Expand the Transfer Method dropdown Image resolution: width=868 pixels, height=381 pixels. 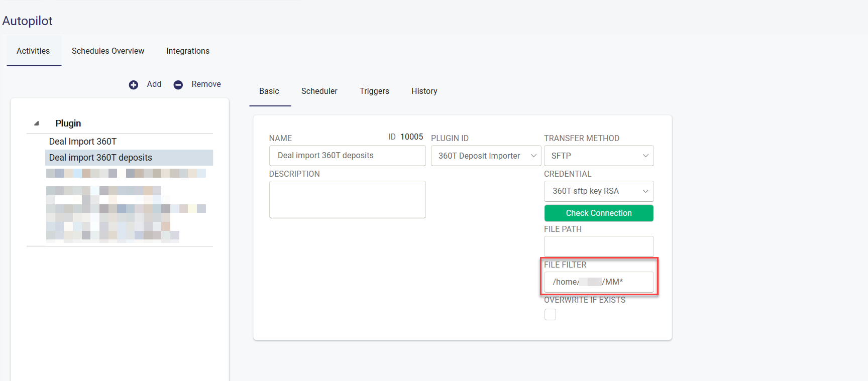pos(599,156)
